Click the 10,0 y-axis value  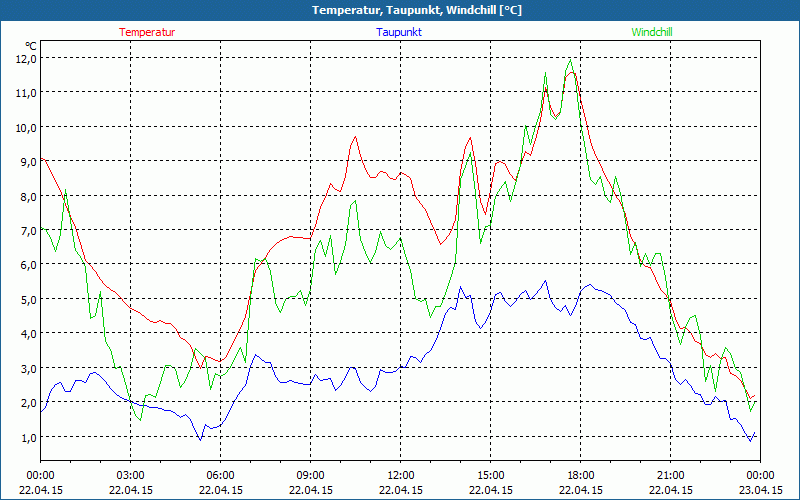pos(27,127)
